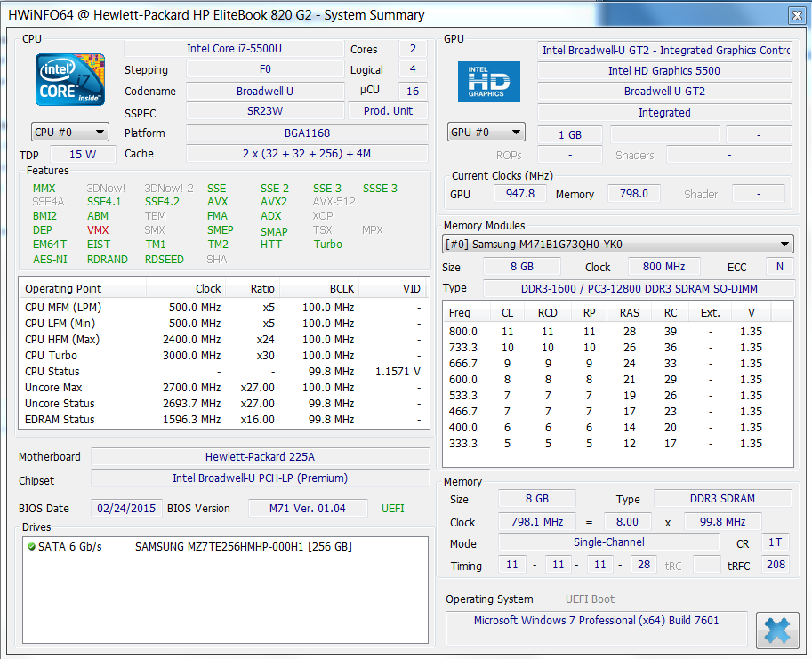Click the Freq column header in memory table
Screen dimensions: 812x659
[467, 313]
